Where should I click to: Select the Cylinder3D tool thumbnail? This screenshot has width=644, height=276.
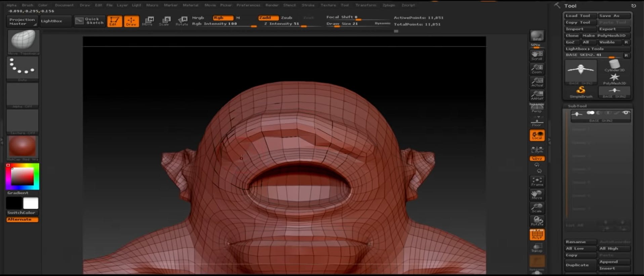click(614, 65)
